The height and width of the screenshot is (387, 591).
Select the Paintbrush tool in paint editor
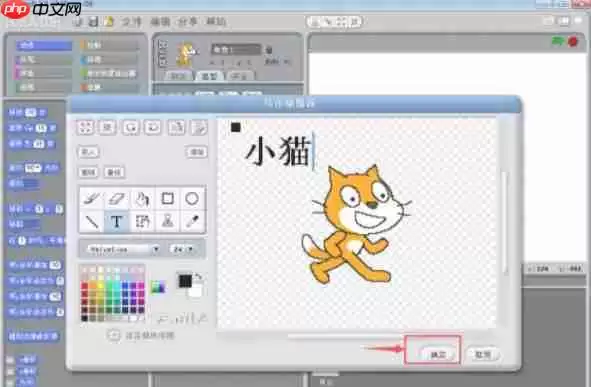click(92, 198)
